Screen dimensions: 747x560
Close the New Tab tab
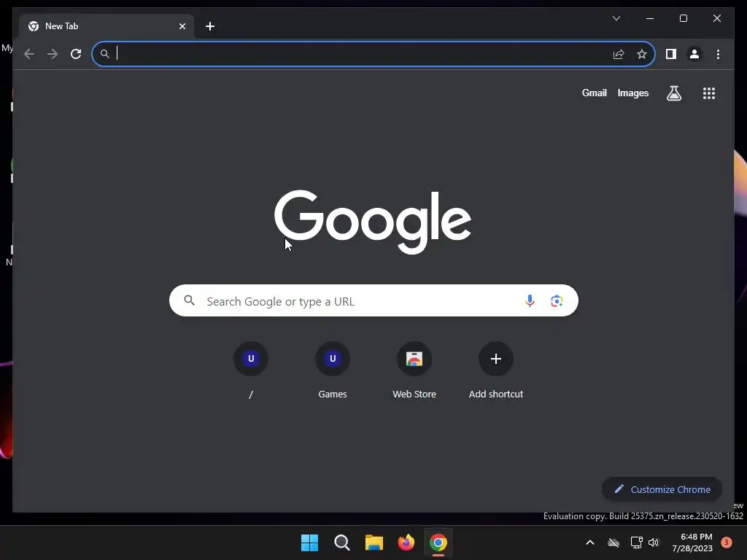182,26
